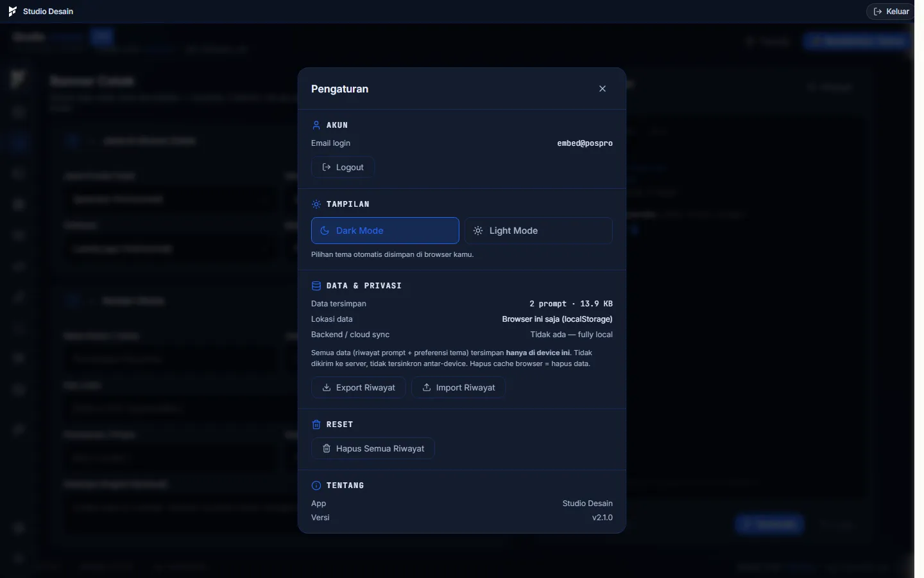Click the download icon on Export Riwayat
This screenshot has width=924, height=578.
coord(327,387)
